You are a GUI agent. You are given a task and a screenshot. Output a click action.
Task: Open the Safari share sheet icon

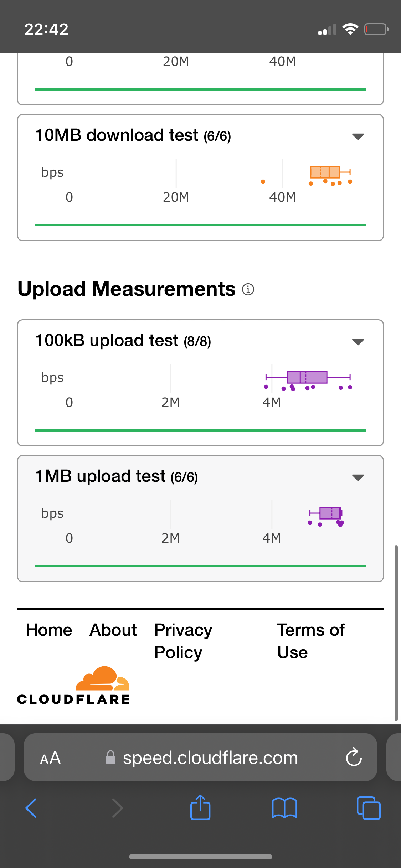(200, 807)
